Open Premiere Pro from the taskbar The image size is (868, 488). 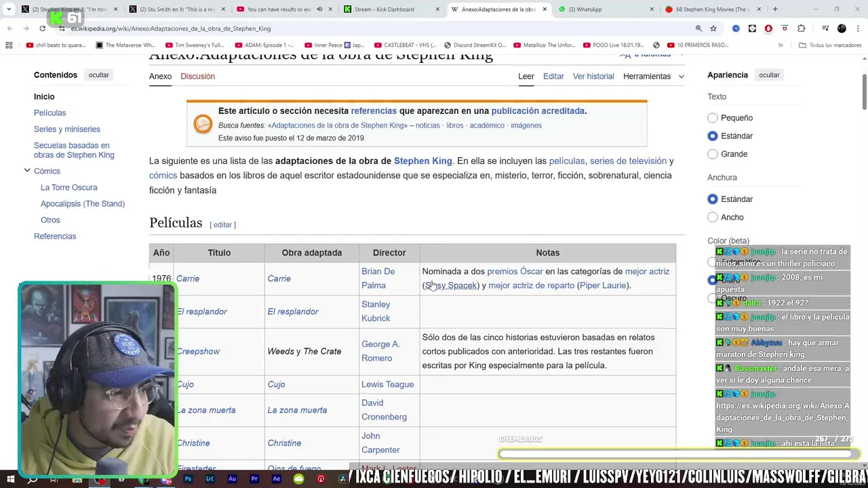pos(254,479)
